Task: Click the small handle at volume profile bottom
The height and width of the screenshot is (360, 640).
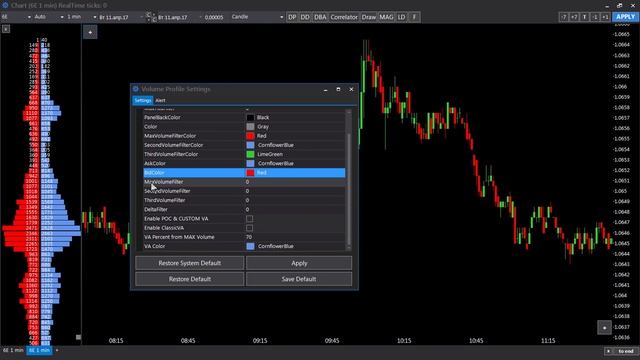Action: (x=78, y=337)
